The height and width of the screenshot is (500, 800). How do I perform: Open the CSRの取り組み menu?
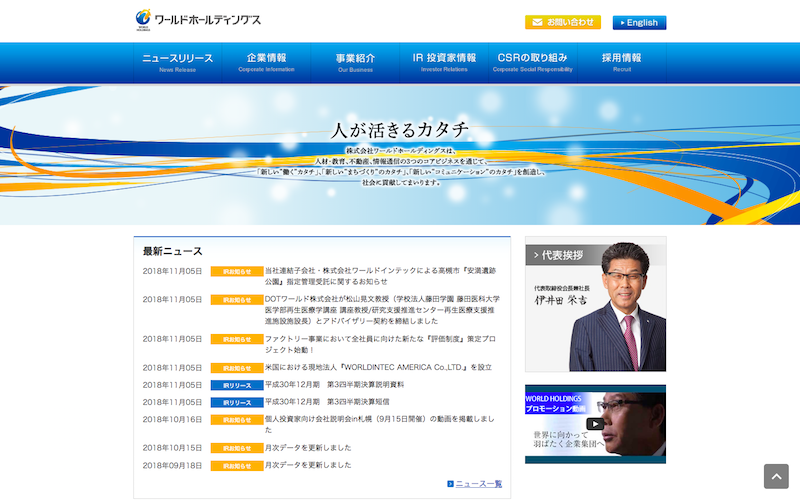533,63
